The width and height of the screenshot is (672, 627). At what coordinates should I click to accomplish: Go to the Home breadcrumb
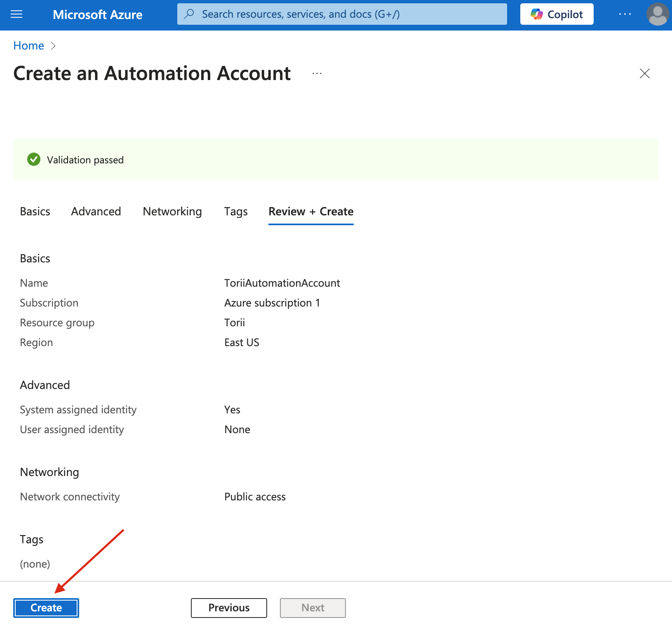pyautogui.click(x=28, y=46)
